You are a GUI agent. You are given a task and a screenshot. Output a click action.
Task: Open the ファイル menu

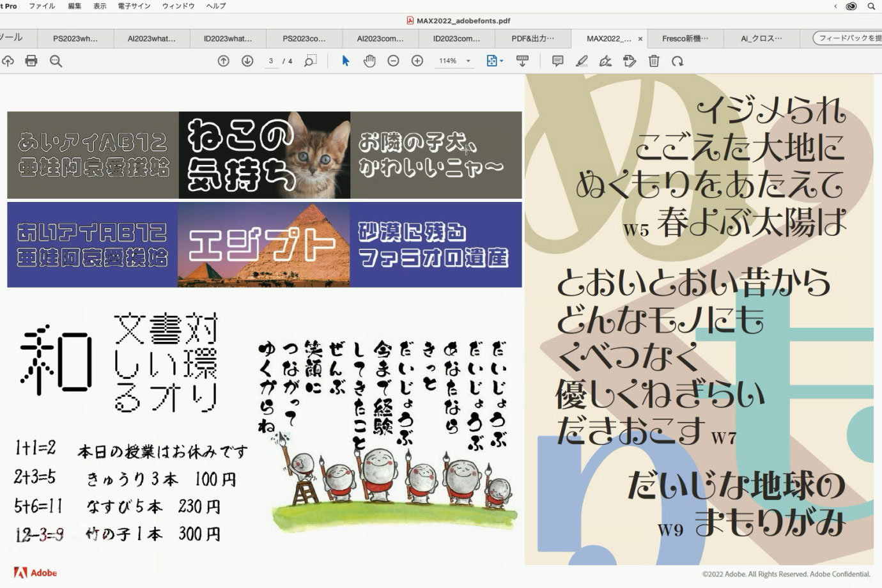[42, 6]
